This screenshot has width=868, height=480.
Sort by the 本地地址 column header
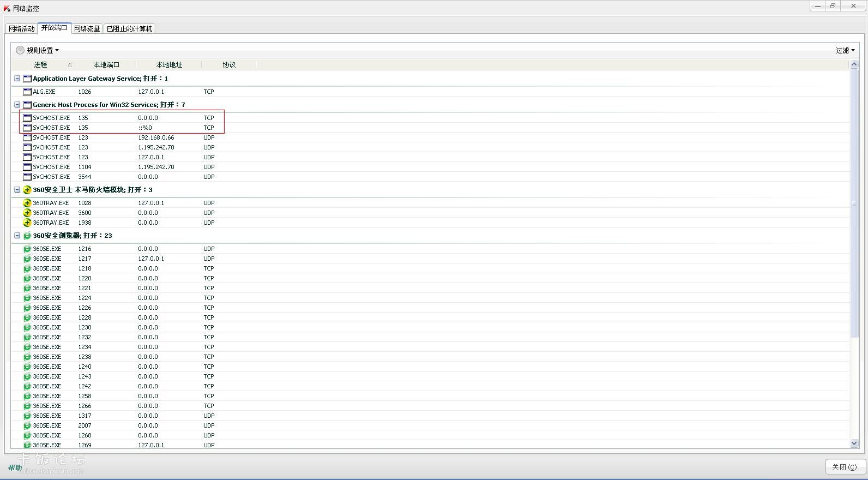coord(169,64)
